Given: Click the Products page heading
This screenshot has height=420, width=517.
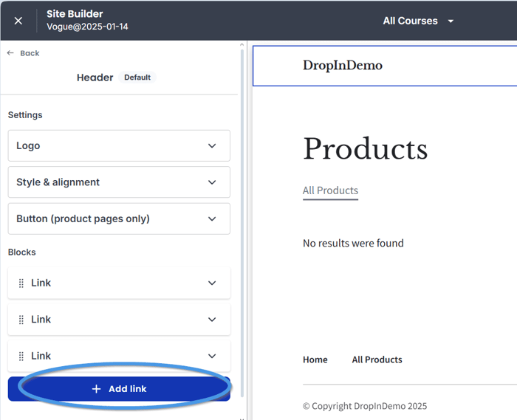Looking at the screenshot, I should (365, 149).
